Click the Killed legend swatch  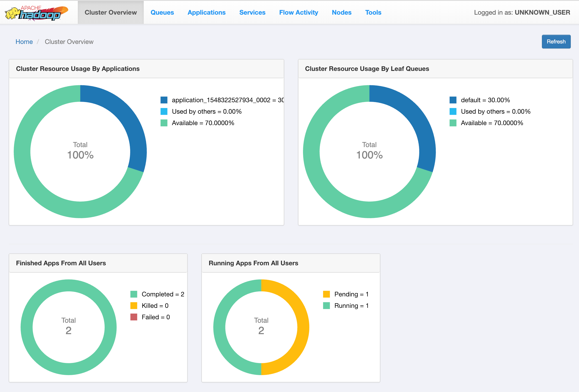coord(134,306)
